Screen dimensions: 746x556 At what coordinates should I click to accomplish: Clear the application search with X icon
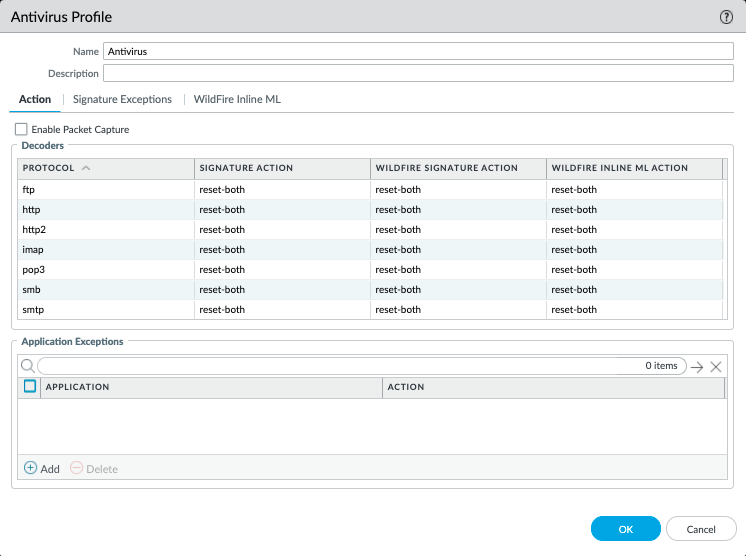[x=716, y=367]
